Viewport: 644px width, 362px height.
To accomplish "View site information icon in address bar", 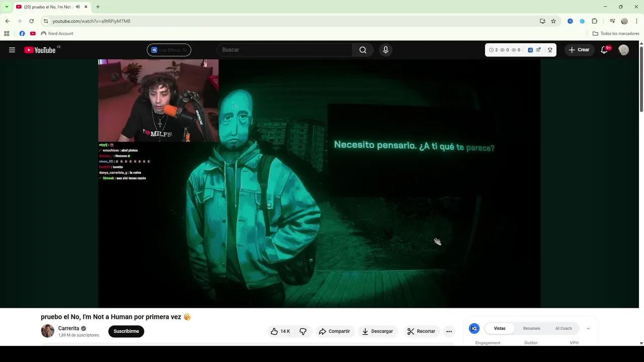I will pos(46,21).
